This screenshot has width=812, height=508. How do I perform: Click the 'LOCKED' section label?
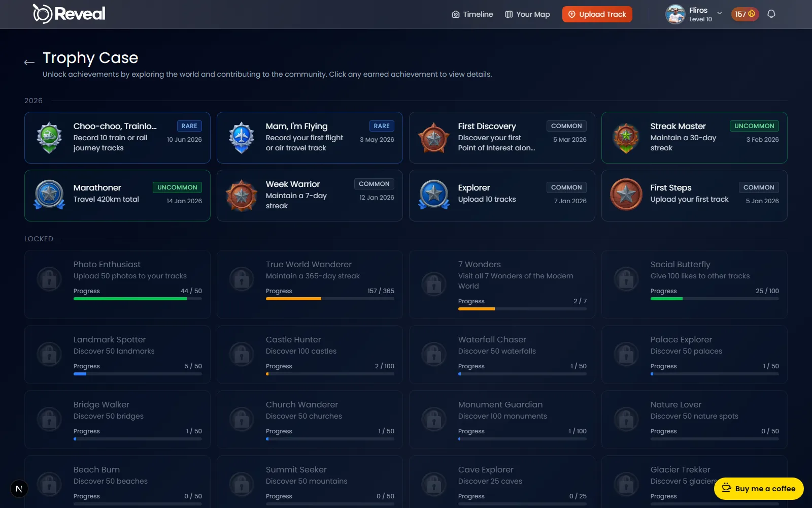tap(39, 239)
